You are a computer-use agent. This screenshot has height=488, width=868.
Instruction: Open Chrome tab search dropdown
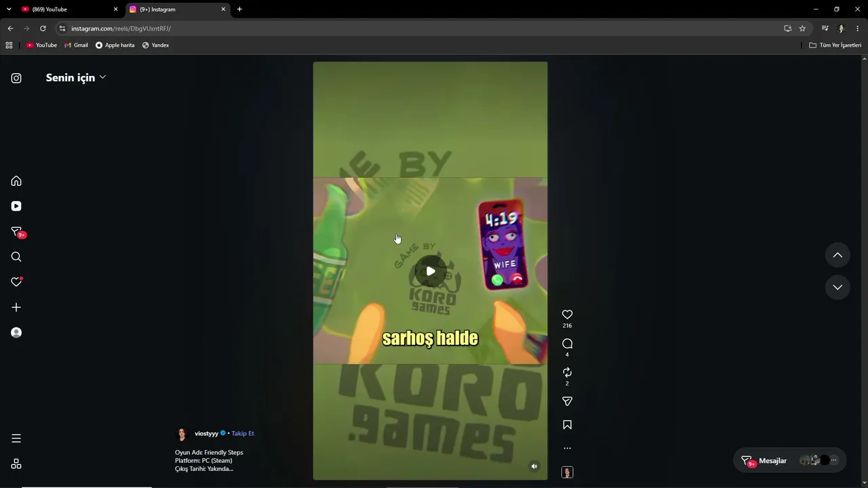tap(9, 9)
